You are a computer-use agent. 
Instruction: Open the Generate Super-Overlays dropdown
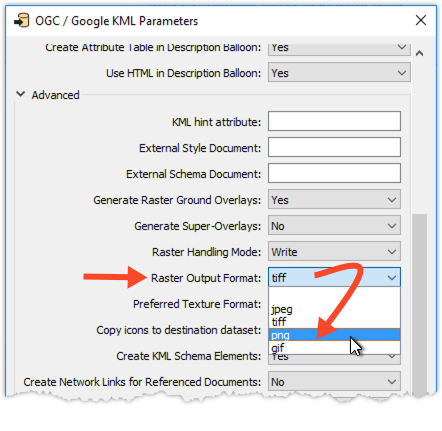(334, 226)
